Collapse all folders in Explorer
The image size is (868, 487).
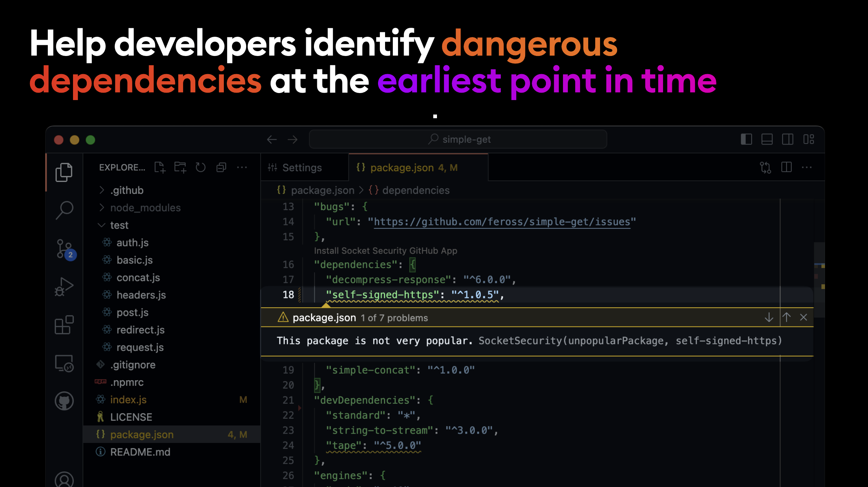[221, 168]
